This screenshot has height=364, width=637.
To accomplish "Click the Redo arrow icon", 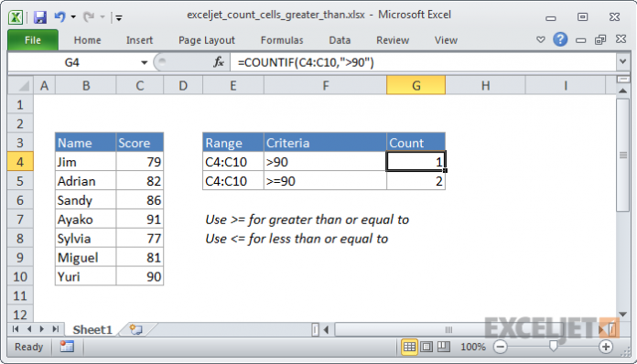I will (x=89, y=16).
